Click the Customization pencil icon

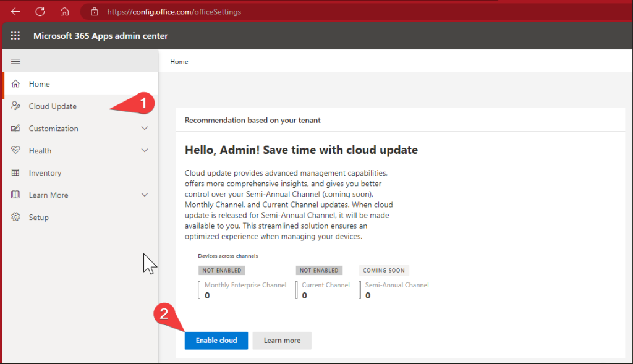[15, 129]
